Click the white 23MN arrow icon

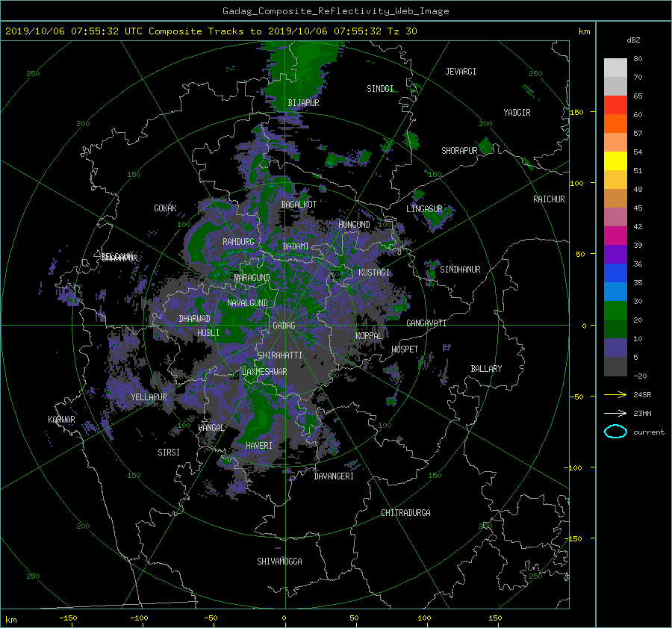click(x=615, y=414)
